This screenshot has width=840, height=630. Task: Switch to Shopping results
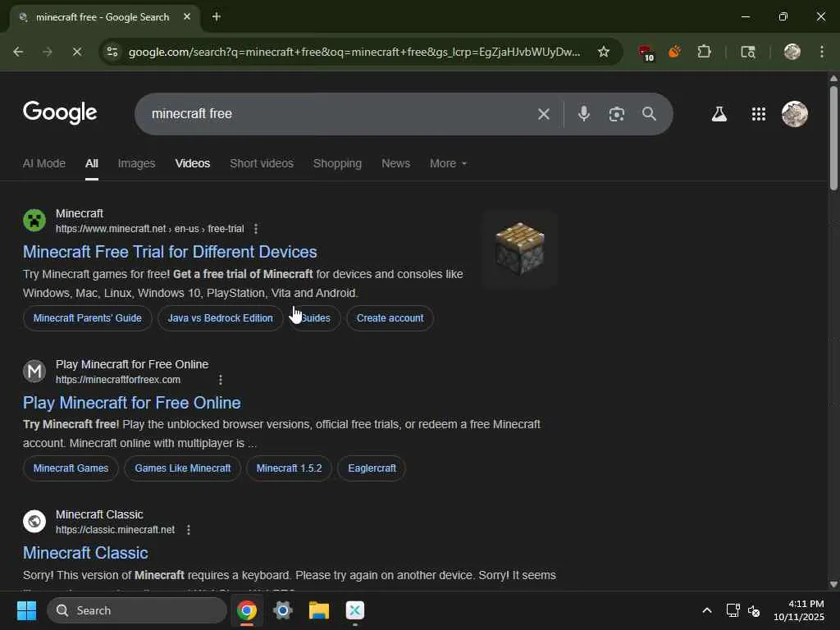337,163
